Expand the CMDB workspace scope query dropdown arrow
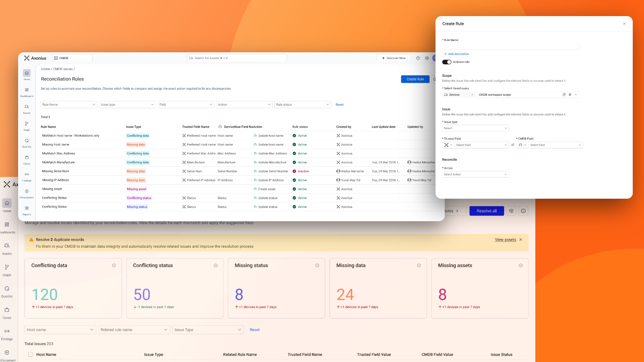The width and height of the screenshot is (644, 362). (x=576, y=95)
